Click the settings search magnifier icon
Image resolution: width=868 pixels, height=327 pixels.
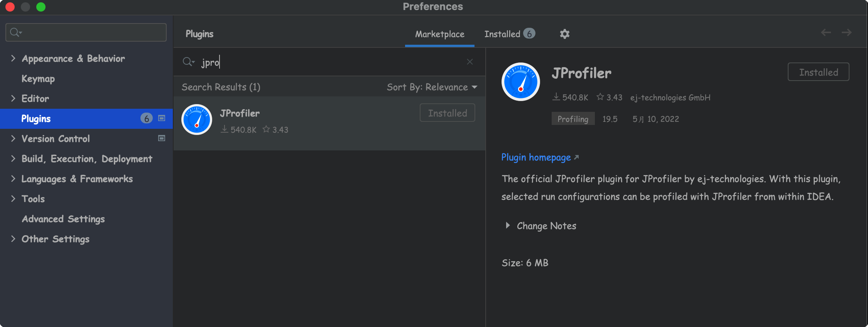click(16, 32)
